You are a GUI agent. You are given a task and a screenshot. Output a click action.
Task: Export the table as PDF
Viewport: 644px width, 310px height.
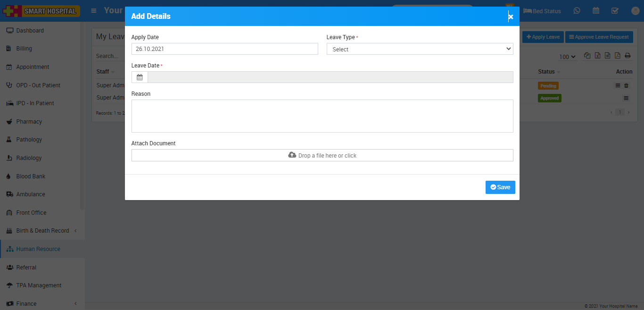[x=618, y=56]
